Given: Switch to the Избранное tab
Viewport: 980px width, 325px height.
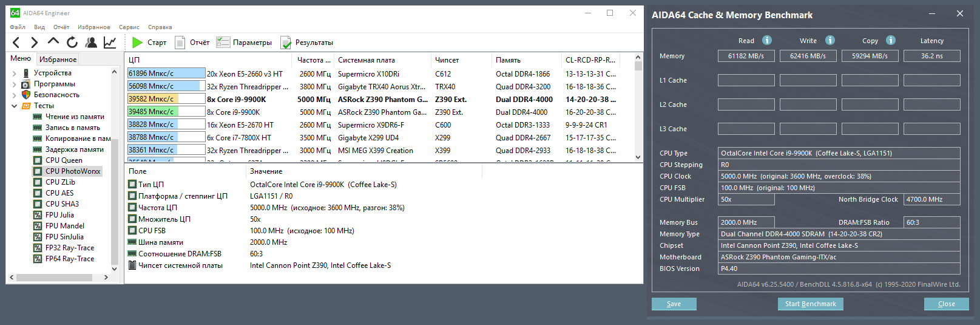Looking at the screenshot, I should (58, 60).
